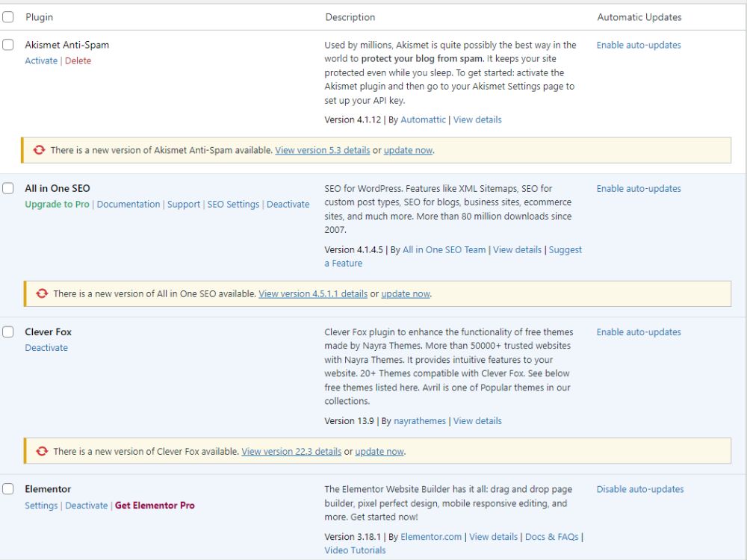Open View version 4.5.1.1 details link
Screen dimensions: 747x560
(313, 293)
